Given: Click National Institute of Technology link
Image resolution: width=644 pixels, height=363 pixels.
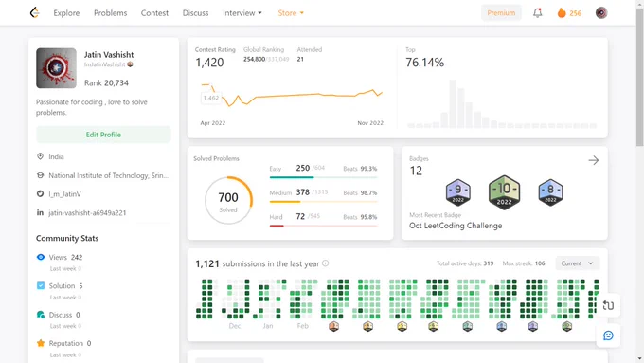Looking at the screenshot, I should 108,175.
